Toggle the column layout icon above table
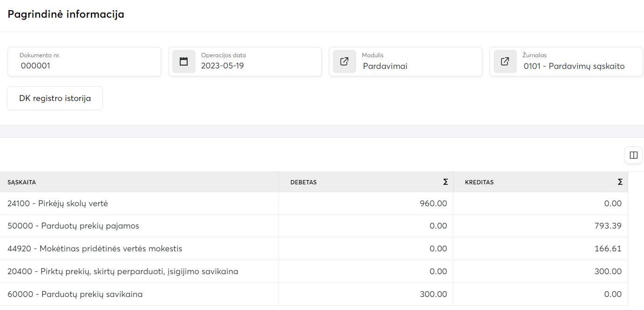 coord(633,155)
